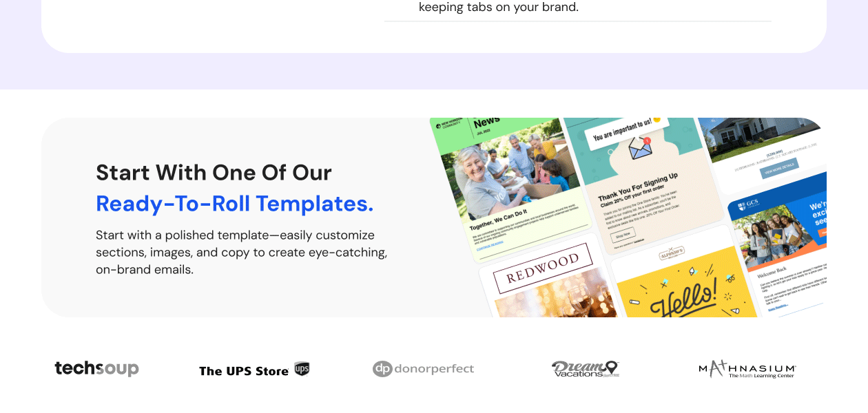
Task: Click the techsoup logo
Action: tap(96, 369)
